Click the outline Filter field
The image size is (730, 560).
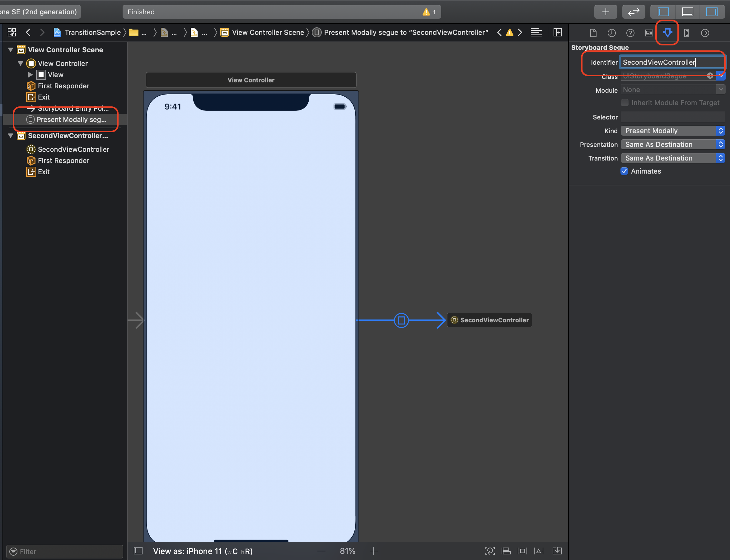tap(65, 551)
